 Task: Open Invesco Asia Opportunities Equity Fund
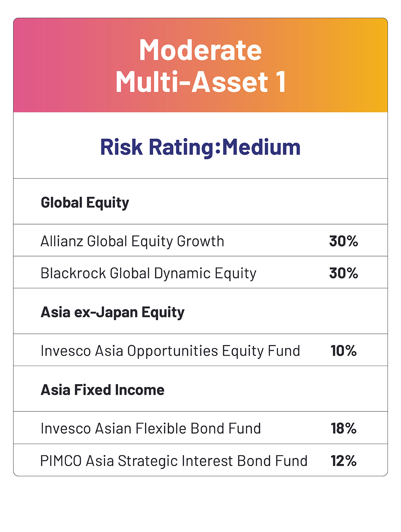(x=170, y=351)
